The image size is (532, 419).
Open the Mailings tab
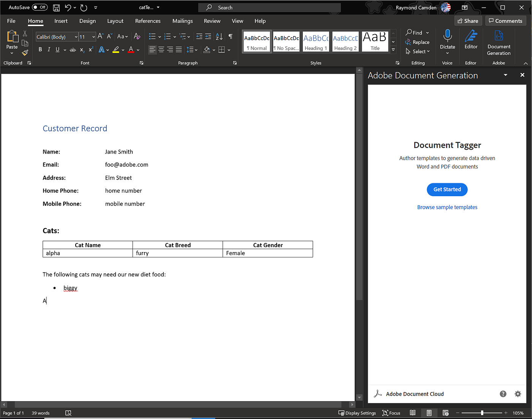pos(182,21)
